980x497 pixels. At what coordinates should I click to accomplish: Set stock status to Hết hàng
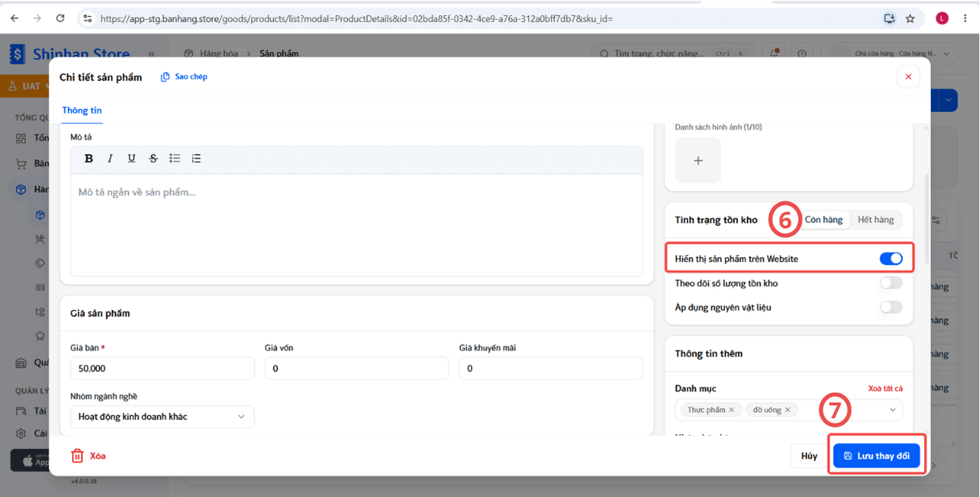(876, 220)
